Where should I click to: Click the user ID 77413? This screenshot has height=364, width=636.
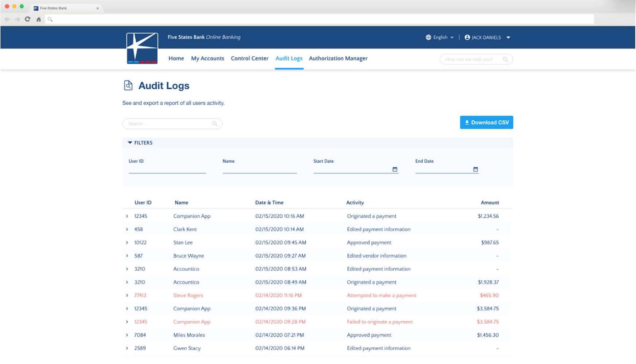(x=140, y=295)
